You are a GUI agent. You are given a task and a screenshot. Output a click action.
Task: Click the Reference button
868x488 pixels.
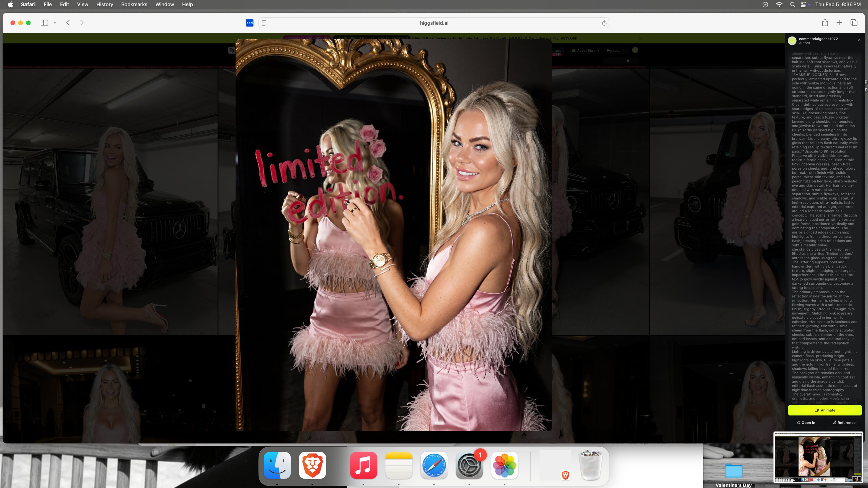coord(844,422)
